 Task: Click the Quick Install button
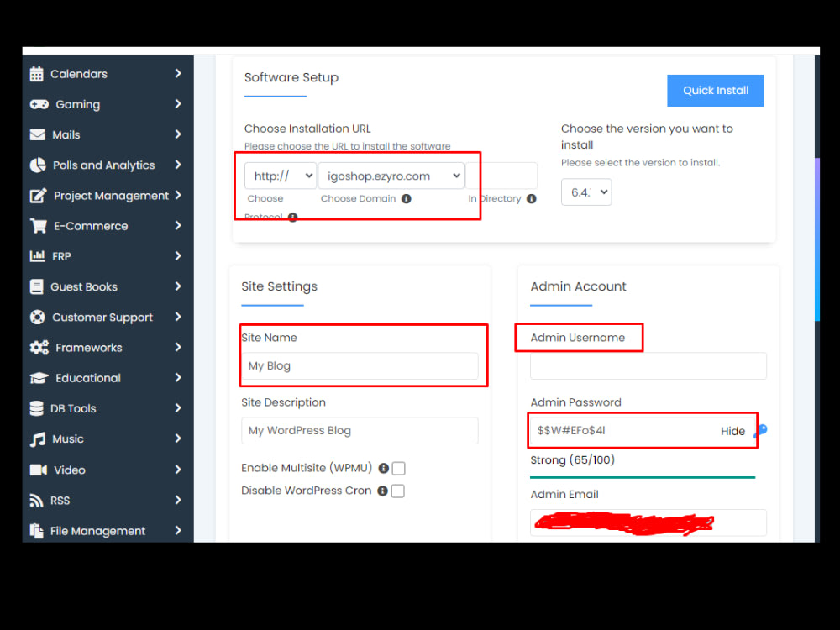[x=715, y=90]
